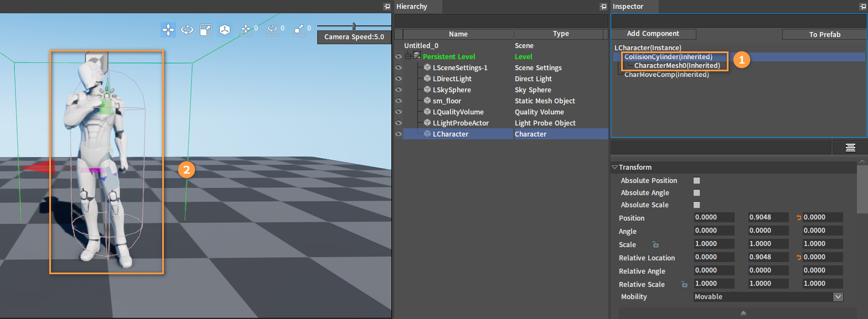Sort by the Type column header

[x=561, y=34]
